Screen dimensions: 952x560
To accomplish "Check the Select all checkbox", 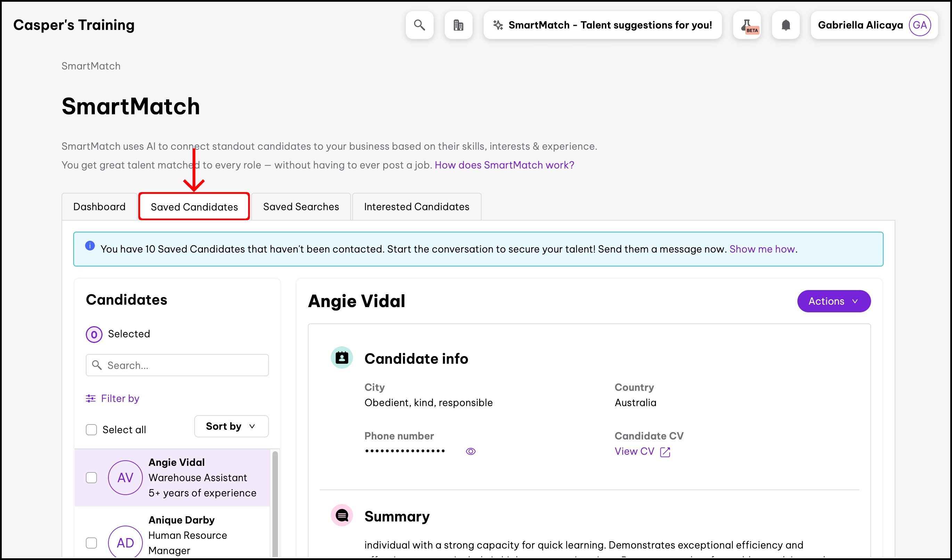I will click(91, 430).
